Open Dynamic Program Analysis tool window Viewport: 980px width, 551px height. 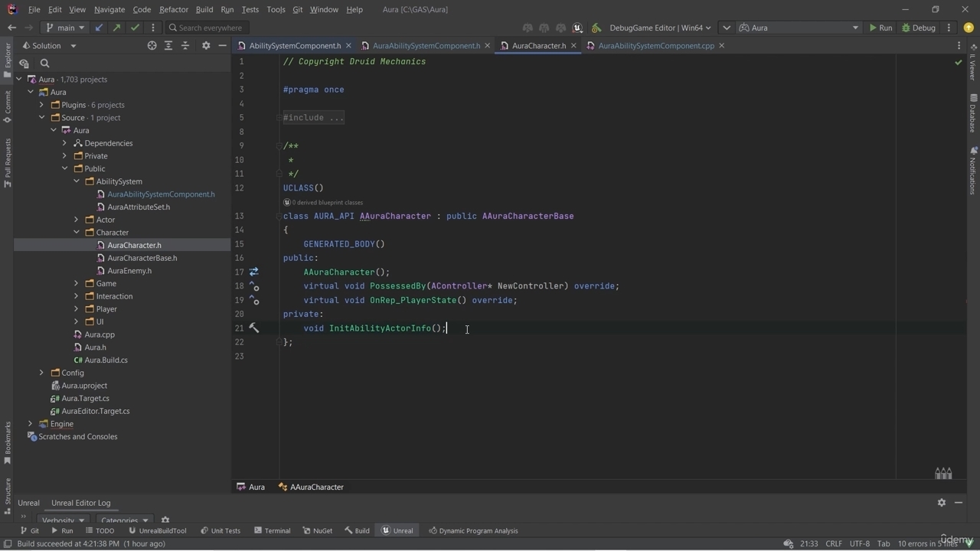(473, 530)
